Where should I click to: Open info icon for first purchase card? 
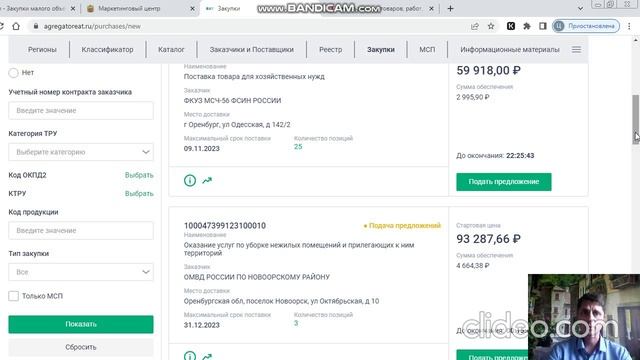click(190, 180)
